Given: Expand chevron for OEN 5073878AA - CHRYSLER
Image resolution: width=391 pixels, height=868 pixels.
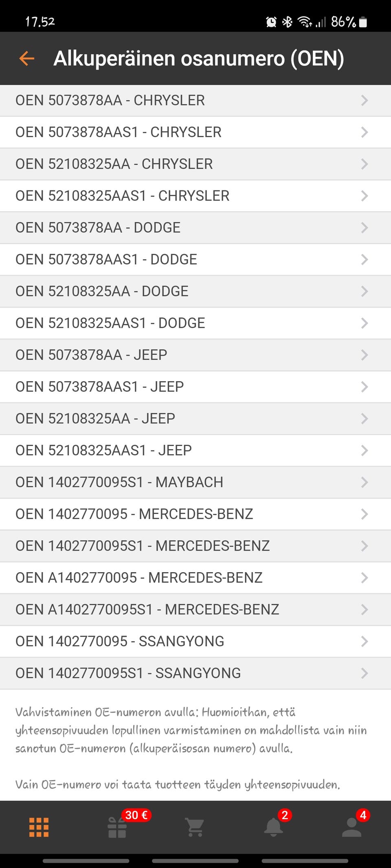Looking at the screenshot, I should pyautogui.click(x=365, y=101).
